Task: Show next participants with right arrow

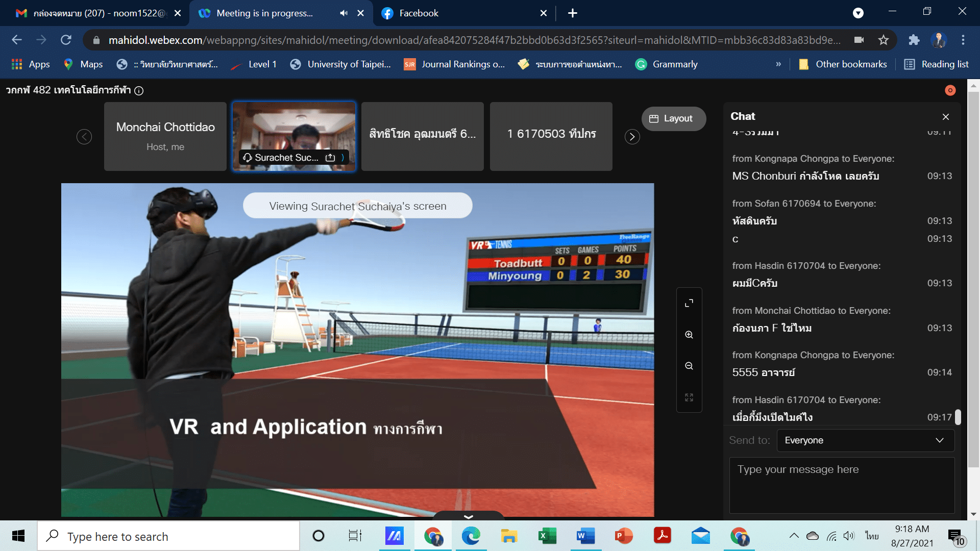Action: pyautogui.click(x=632, y=137)
